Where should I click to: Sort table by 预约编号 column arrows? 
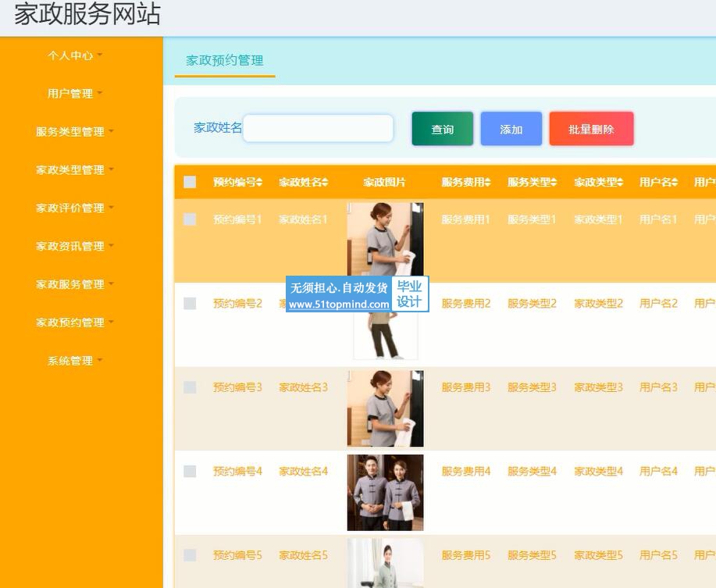tap(259, 183)
